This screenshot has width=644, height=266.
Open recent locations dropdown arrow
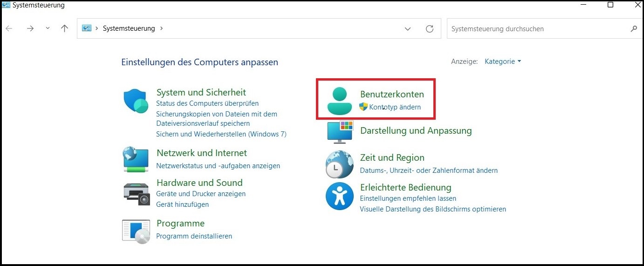coord(48,28)
